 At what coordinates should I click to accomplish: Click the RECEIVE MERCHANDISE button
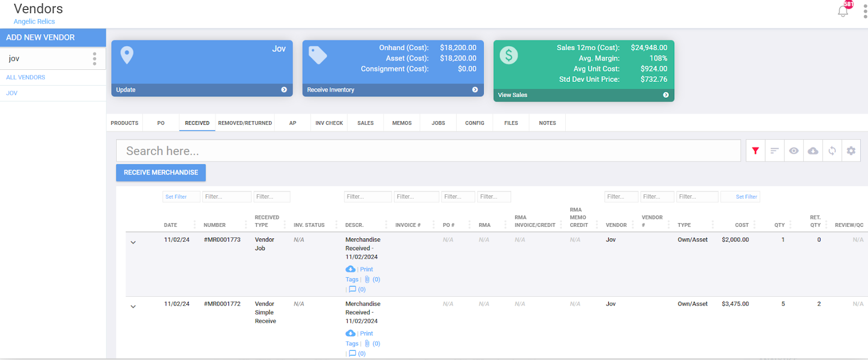pyautogui.click(x=161, y=172)
